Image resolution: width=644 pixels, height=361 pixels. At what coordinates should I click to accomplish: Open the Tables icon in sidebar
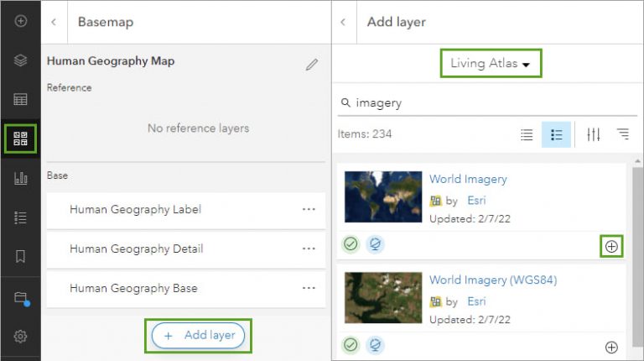(x=21, y=99)
